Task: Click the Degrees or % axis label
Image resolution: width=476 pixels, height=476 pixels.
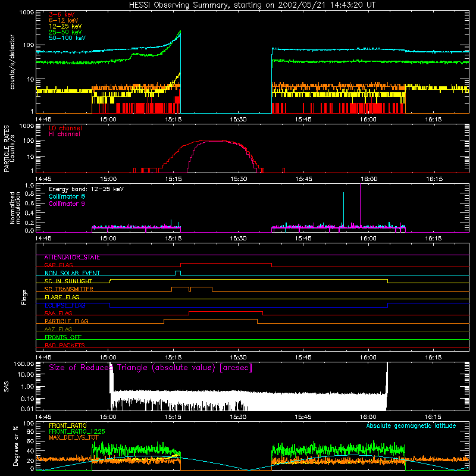Action: 15,446
